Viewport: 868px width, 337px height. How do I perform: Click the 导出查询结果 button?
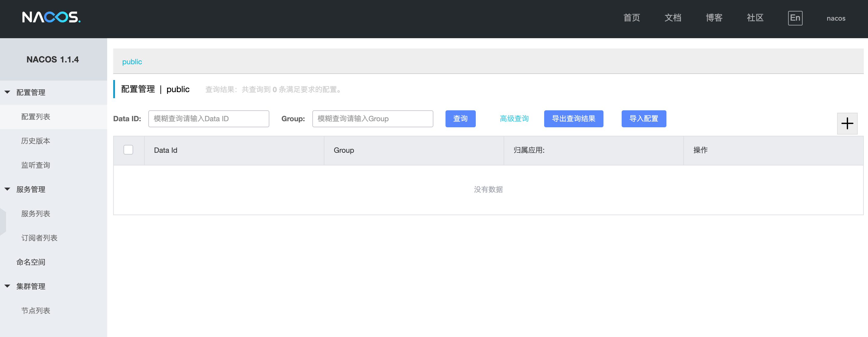click(573, 119)
